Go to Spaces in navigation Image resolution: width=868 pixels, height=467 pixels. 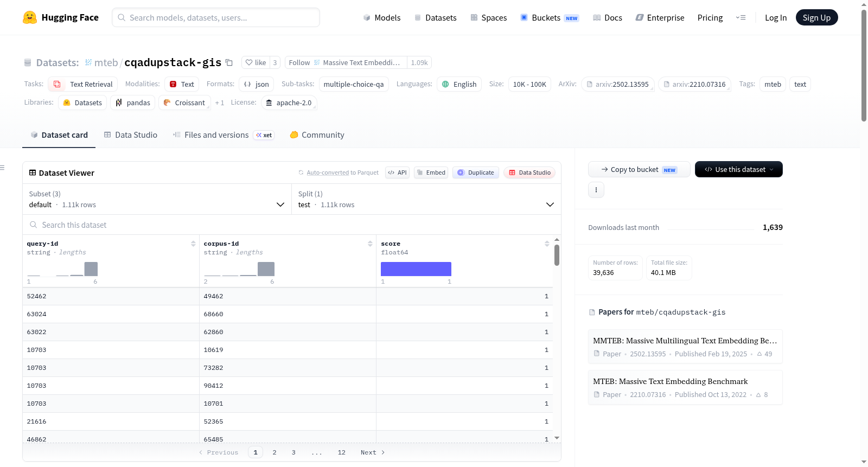click(x=489, y=17)
